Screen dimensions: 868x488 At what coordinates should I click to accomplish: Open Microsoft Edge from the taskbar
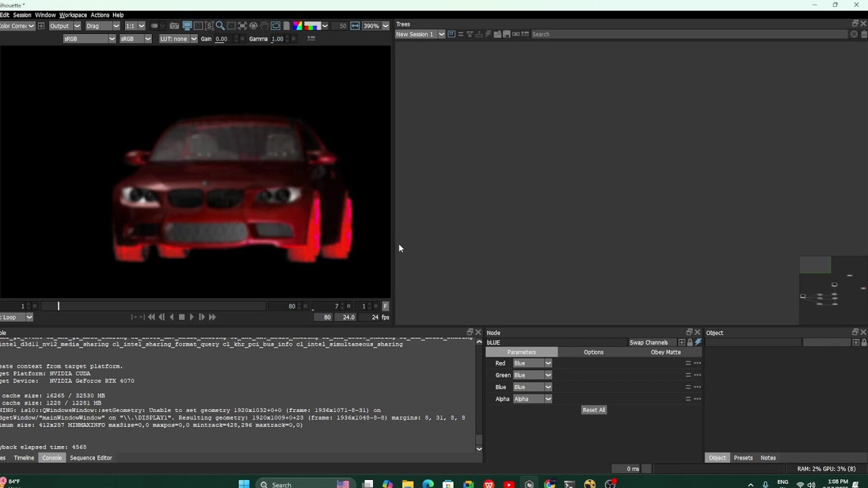pos(428,484)
